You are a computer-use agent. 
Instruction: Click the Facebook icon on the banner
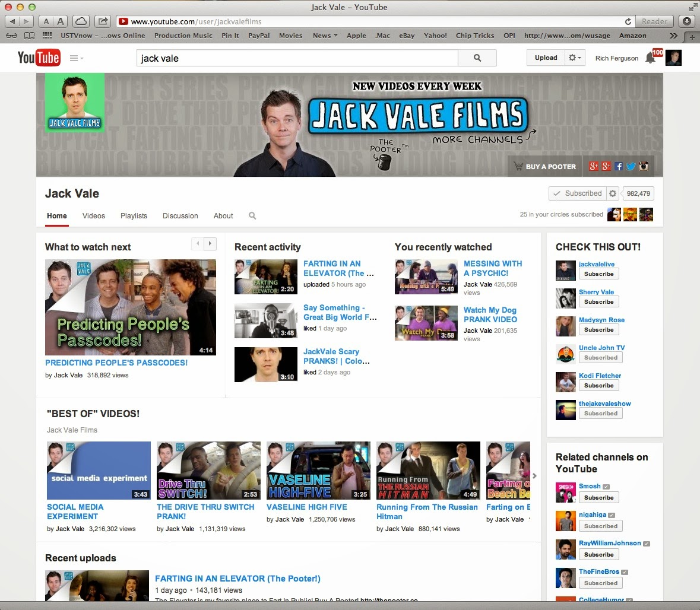pyautogui.click(x=618, y=167)
